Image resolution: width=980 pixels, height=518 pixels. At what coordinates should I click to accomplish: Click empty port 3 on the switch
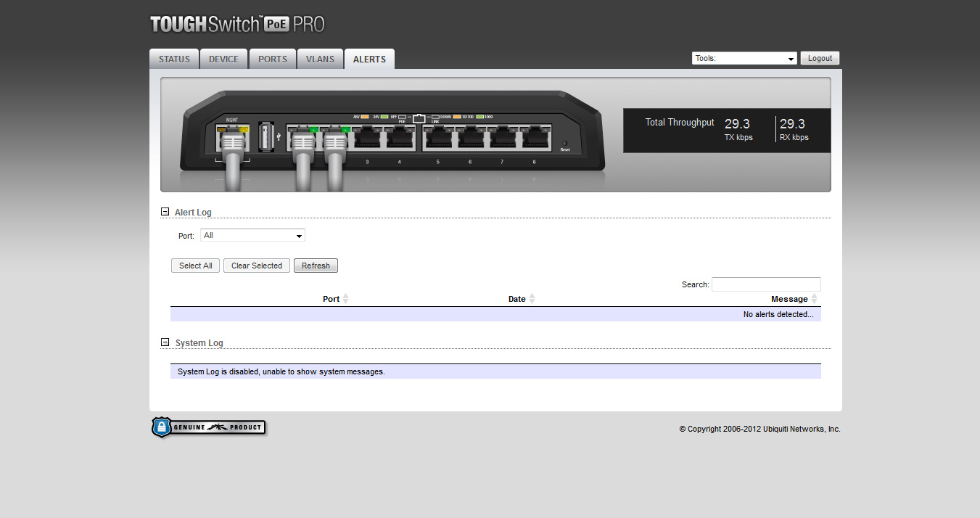(367, 137)
